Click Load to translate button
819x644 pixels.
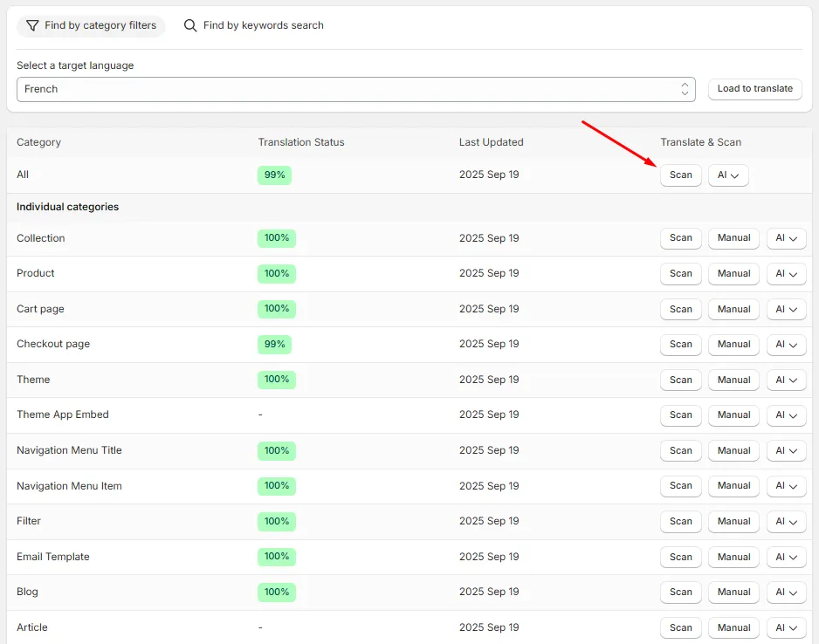tap(754, 89)
